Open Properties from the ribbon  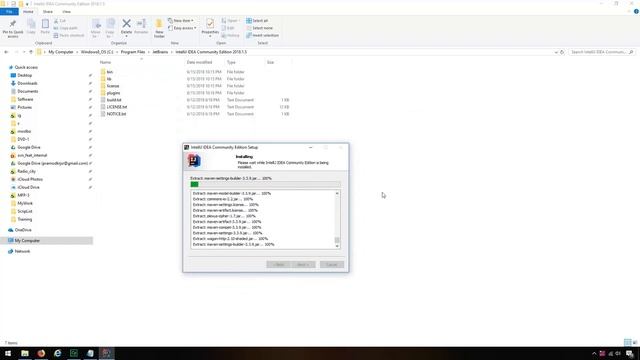210,27
